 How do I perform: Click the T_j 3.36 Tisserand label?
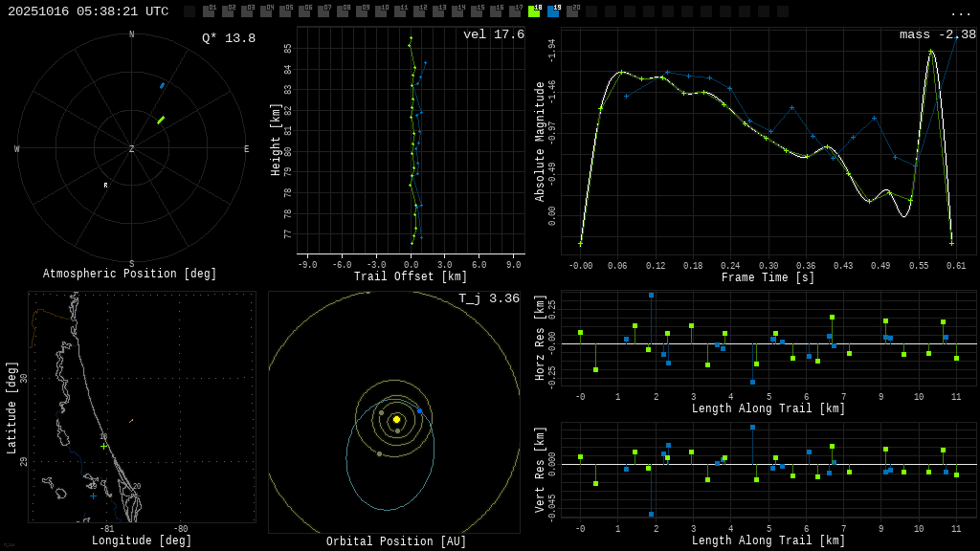coord(488,298)
